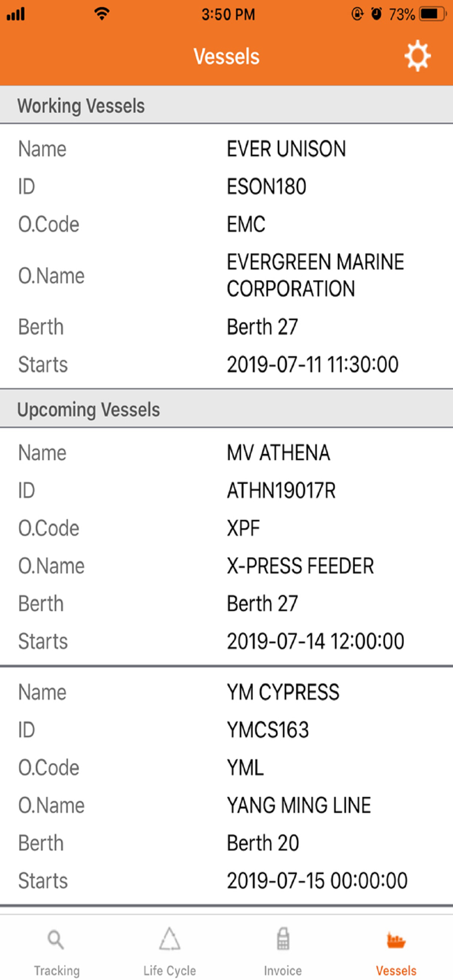Select the YM CYPRESS vessel name
Viewport: 453px width, 980px height.
pyautogui.click(x=283, y=692)
